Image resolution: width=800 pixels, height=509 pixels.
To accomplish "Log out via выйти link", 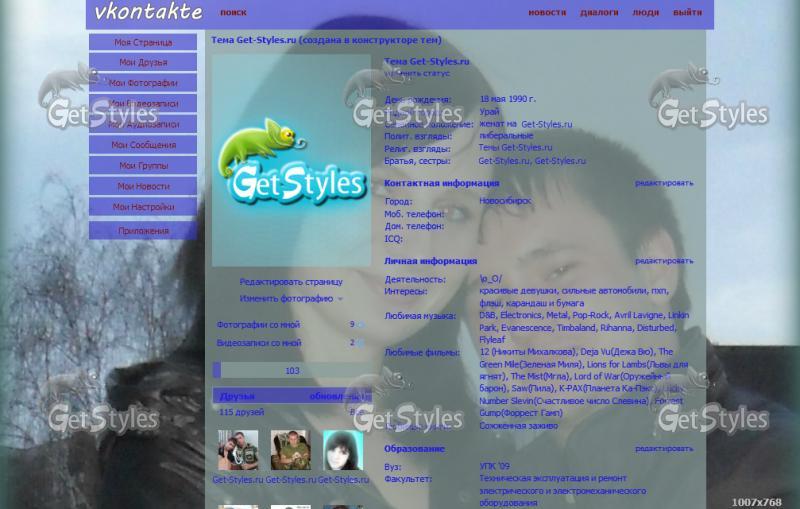I will (x=687, y=12).
